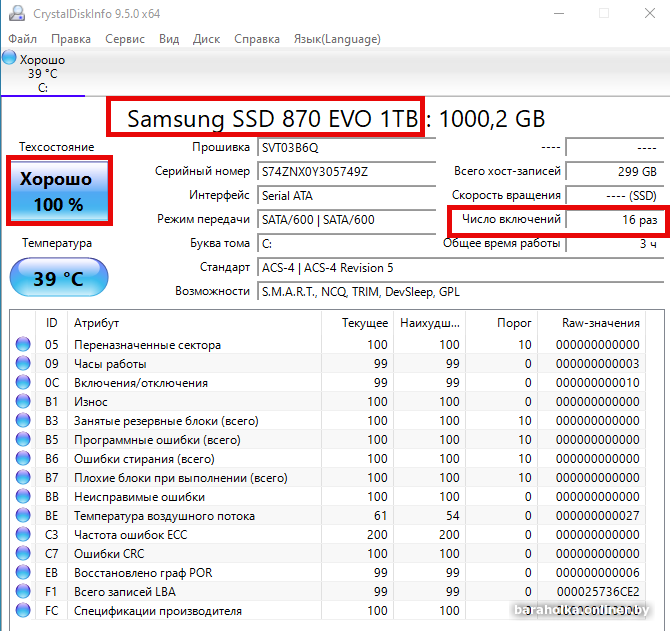This screenshot has width=670, height=631.
Task: Select the Занятые резервные блоки (всего) attribute name
Action: click(166, 421)
